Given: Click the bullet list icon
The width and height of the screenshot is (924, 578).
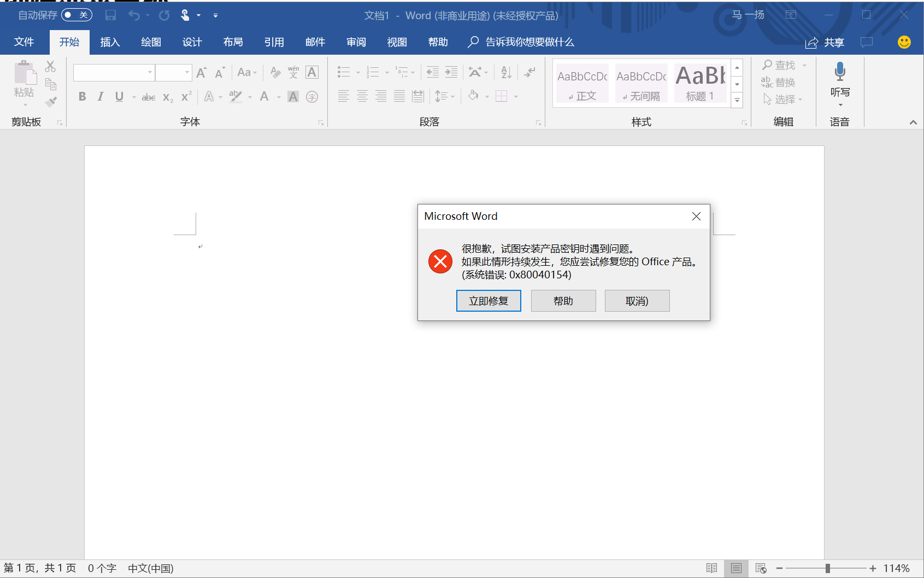Looking at the screenshot, I should pyautogui.click(x=344, y=72).
